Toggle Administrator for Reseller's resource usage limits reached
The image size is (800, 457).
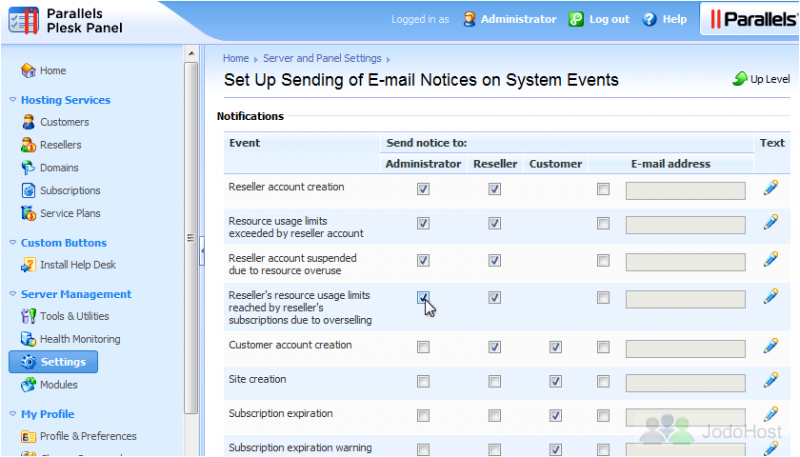423,298
